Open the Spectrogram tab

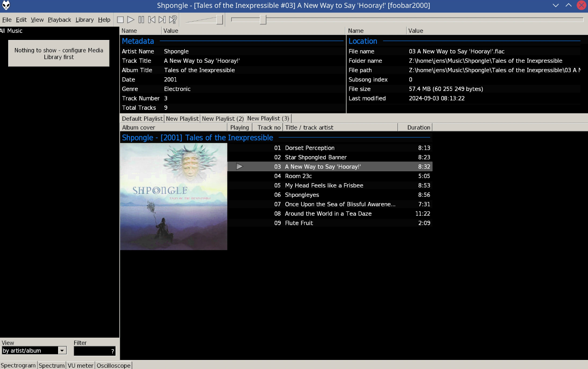tap(18, 365)
